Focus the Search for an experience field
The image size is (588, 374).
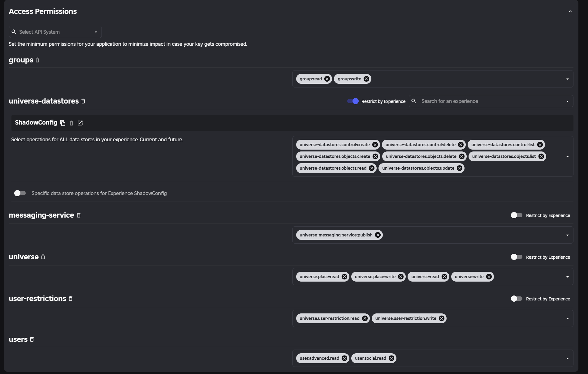[491, 101]
